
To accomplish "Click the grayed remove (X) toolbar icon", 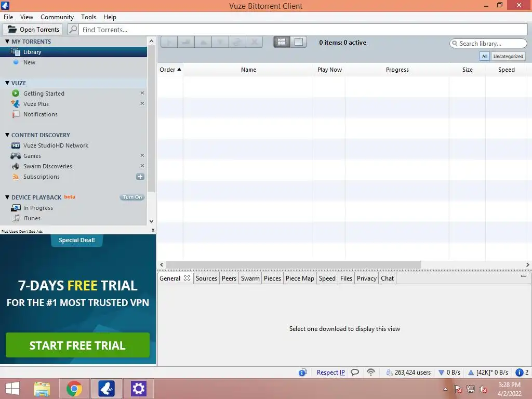I will (x=254, y=42).
